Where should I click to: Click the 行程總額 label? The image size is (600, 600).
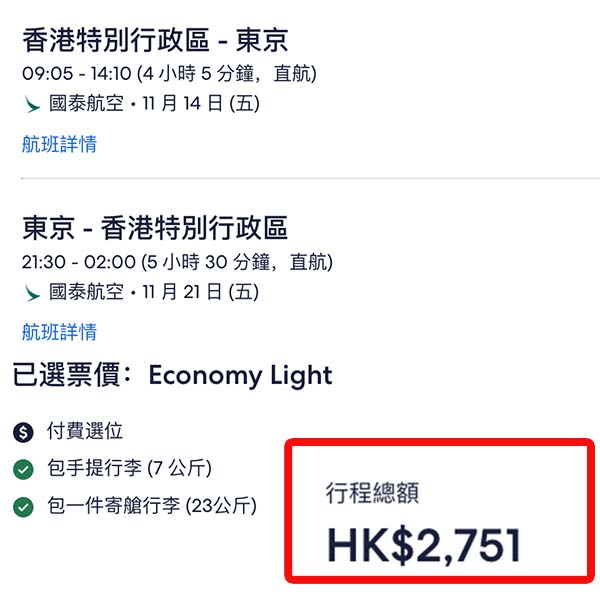pos(372,492)
